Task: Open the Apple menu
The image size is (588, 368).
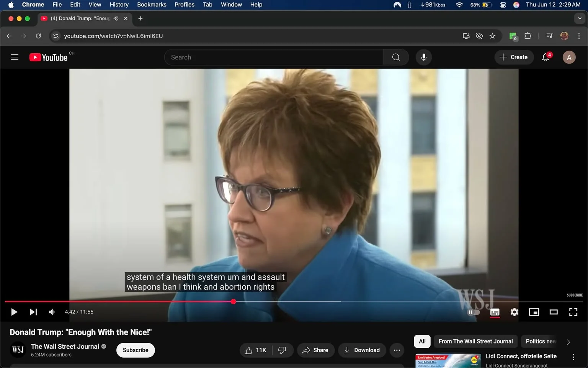Action: point(11,5)
